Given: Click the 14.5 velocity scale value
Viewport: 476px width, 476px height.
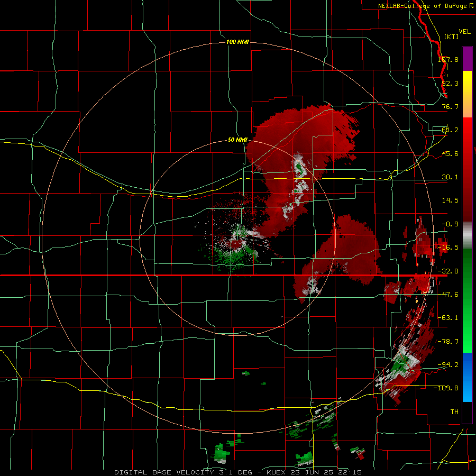Looking at the screenshot, I should coord(450,200).
